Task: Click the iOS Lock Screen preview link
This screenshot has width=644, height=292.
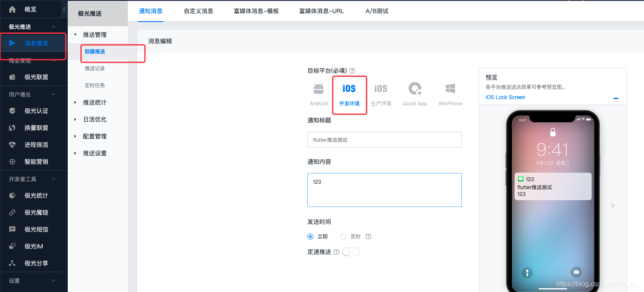Action: [506, 97]
